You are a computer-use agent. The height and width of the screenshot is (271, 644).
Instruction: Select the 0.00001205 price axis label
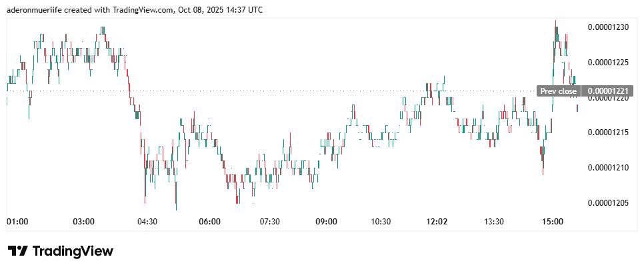(x=607, y=203)
